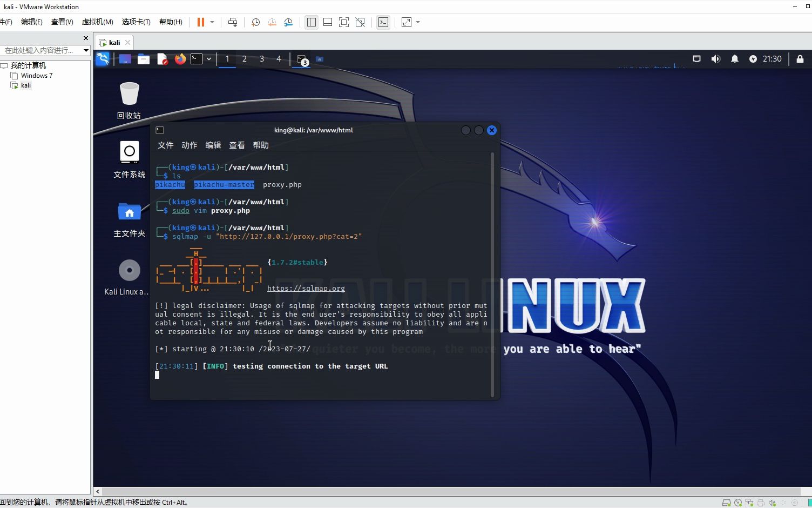Open the 编辑(E) menu in VMware
Screen dimensions: 812x508
click(31, 22)
